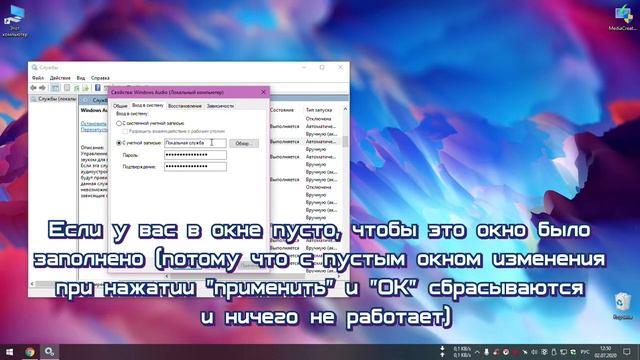Image resolution: width=640 pixels, height=360 pixels.
Task: Close the Windows Audio properties dialog
Action: [x=263, y=92]
